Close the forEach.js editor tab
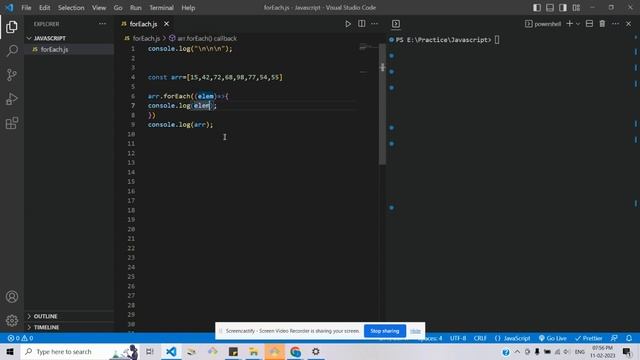Screen dimensions: 640x360 pos(167,24)
